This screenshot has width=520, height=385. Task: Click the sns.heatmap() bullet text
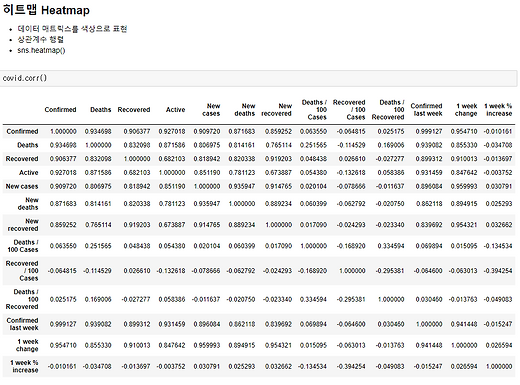(41, 50)
